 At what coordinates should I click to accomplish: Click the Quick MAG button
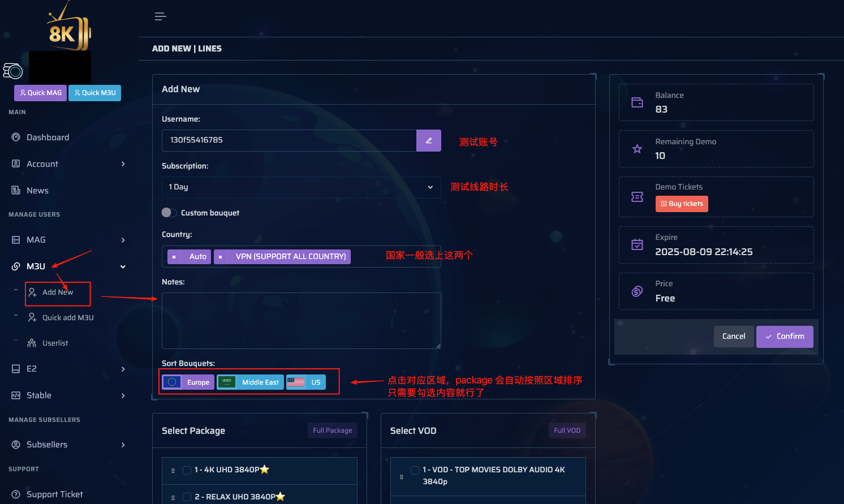40,93
